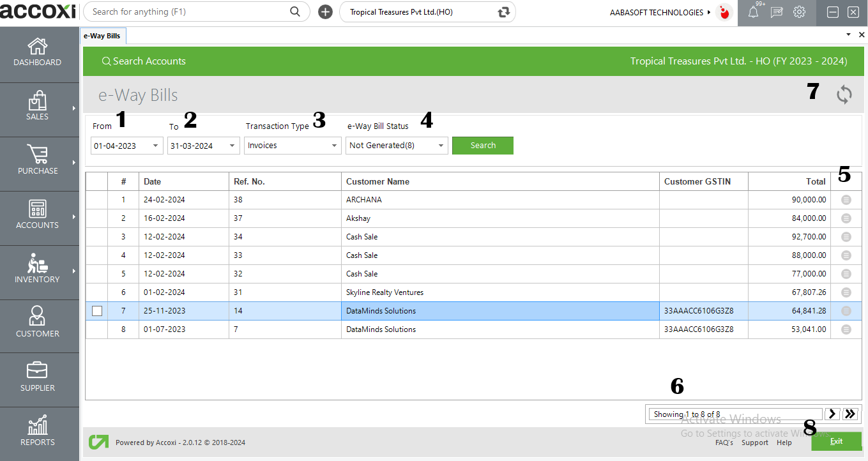The height and width of the screenshot is (461, 868).
Task: Tick the checkbox for DataMinds Solutions row 7
Action: [x=97, y=311]
